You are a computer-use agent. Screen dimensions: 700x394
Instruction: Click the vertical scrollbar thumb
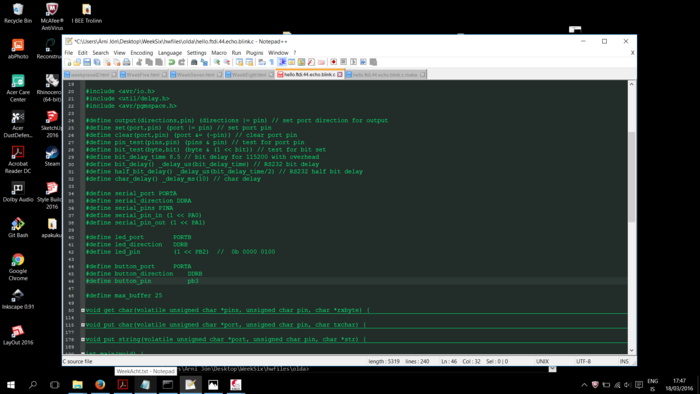point(631,177)
